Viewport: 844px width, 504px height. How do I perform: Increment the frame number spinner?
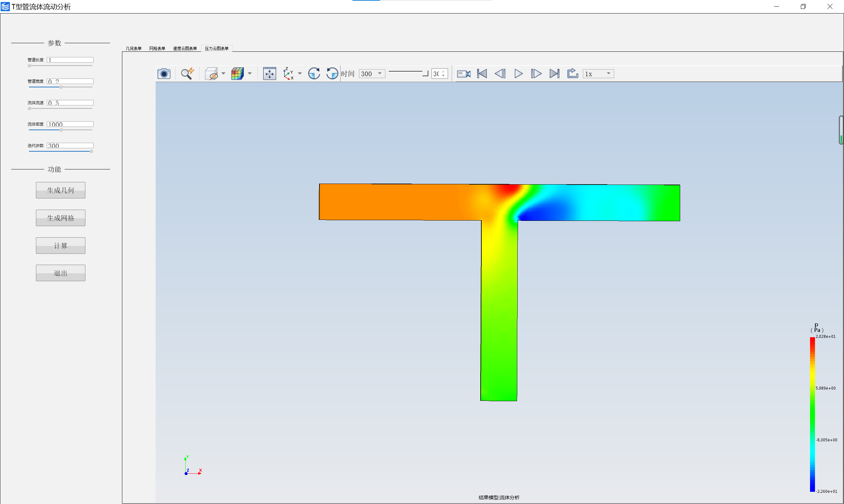pyautogui.click(x=443, y=72)
